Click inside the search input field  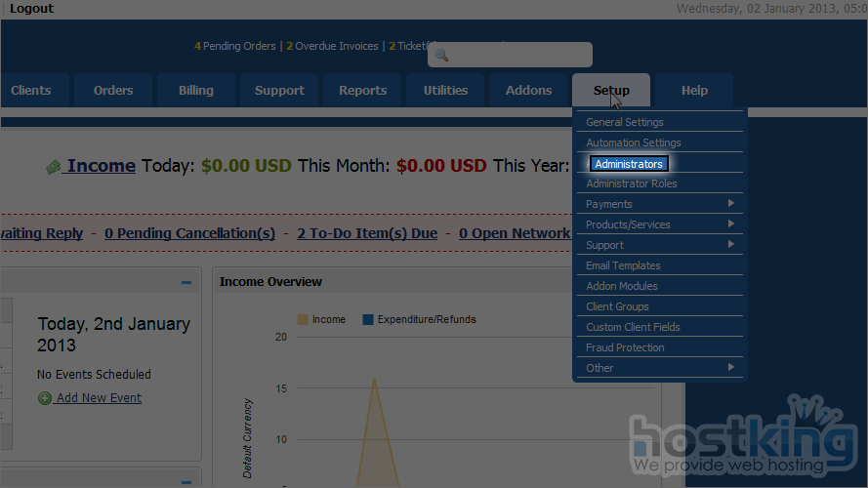(517, 56)
